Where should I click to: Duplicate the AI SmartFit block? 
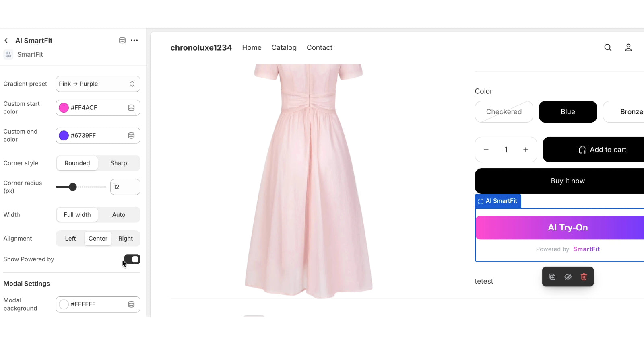point(552,277)
